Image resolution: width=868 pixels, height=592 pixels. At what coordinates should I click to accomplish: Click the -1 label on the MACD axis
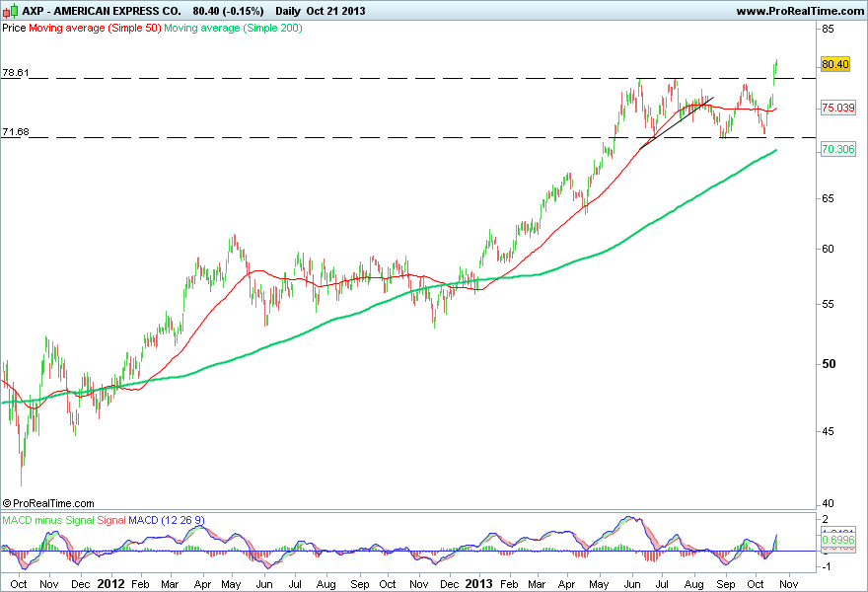point(825,566)
